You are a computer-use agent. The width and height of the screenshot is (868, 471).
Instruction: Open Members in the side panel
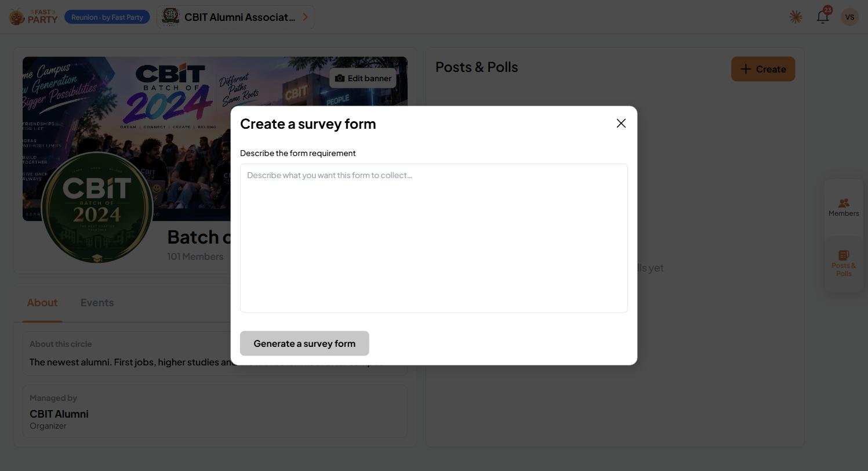[x=844, y=207]
